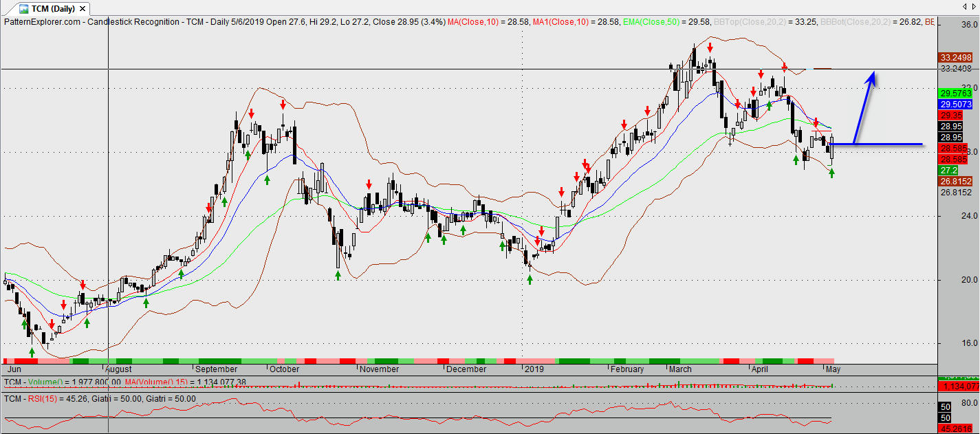Viewport: 980px width, 434px height.
Task: Click red sell arrow above the March peak
Action: click(x=709, y=48)
